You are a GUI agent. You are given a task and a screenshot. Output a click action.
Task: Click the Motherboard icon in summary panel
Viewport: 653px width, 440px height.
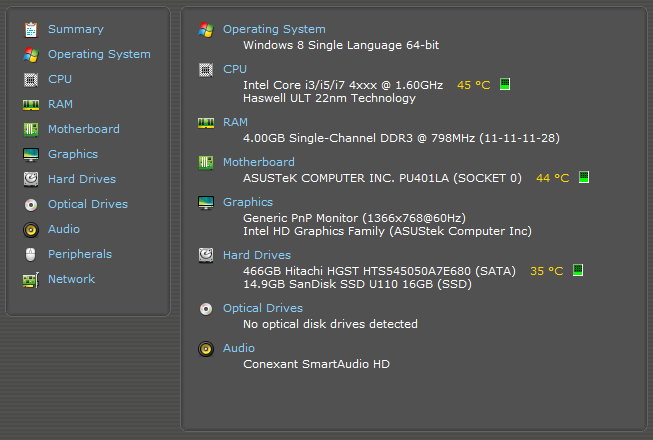(x=206, y=162)
